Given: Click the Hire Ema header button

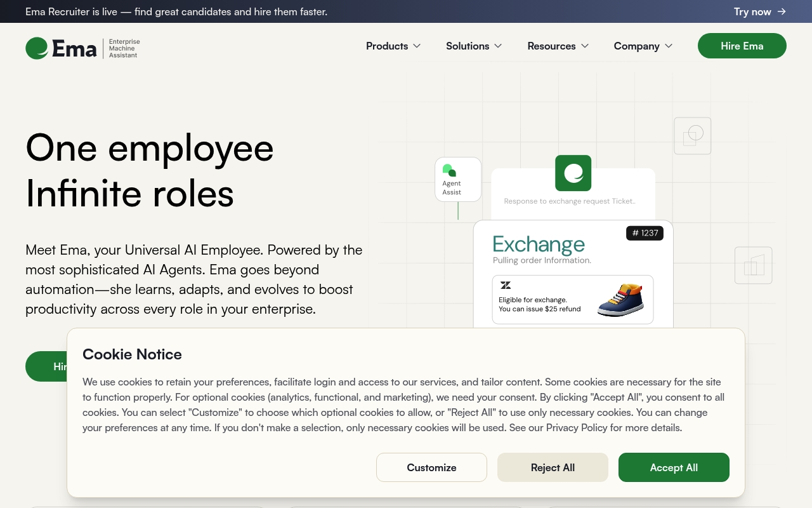Looking at the screenshot, I should pos(742,46).
